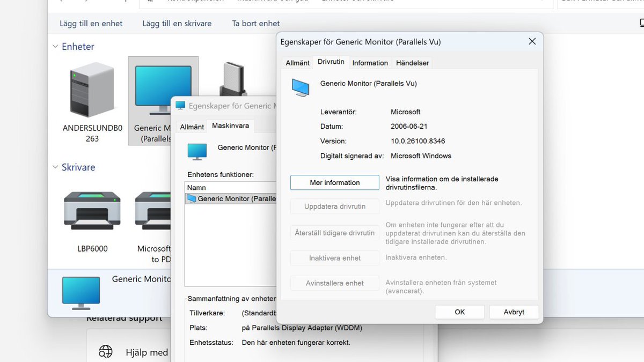This screenshot has height=362, width=644.
Task: Open the Händelser tab
Action: pyautogui.click(x=412, y=63)
